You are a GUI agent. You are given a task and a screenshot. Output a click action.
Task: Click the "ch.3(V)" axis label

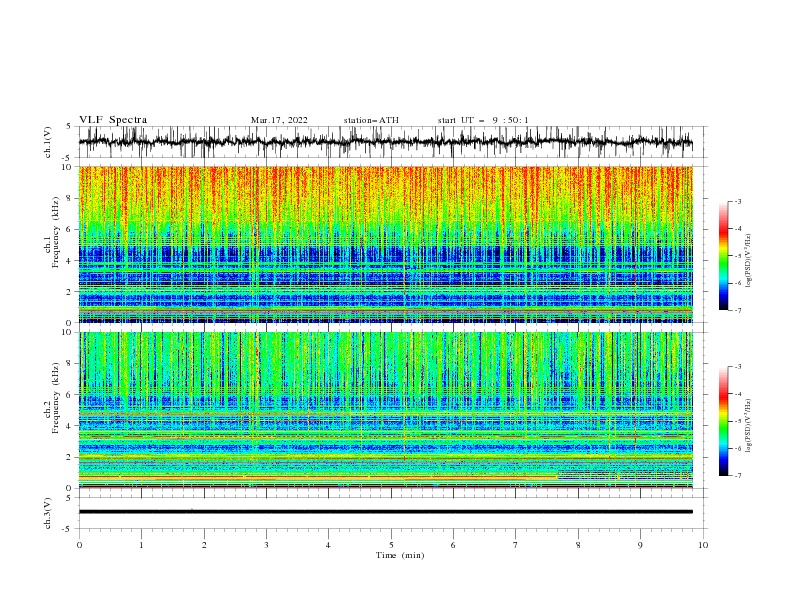coord(48,513)
